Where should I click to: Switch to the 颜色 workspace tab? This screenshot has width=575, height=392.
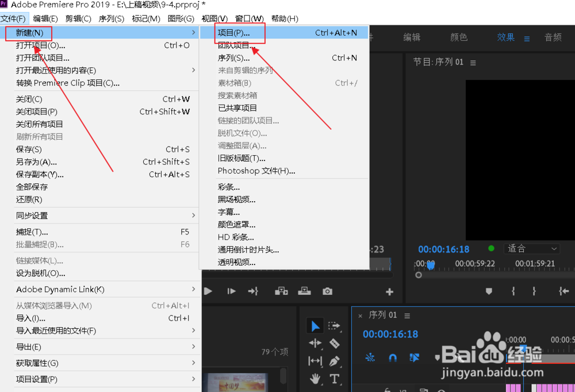click(x=459, y=37)
